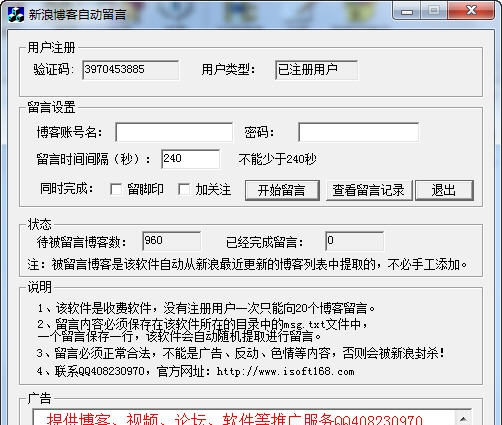Click the 用户注册 group label
The height and width of the screenshot is (425, 502).
tap(51, 48)
